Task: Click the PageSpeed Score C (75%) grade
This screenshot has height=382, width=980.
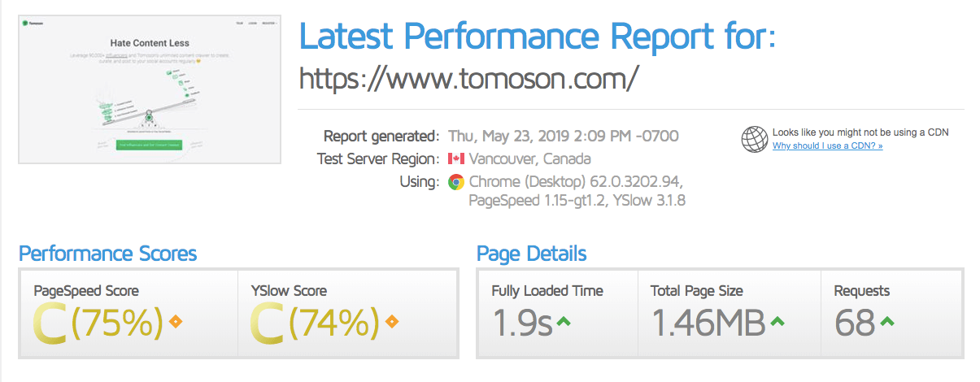Action: point(98,323)
